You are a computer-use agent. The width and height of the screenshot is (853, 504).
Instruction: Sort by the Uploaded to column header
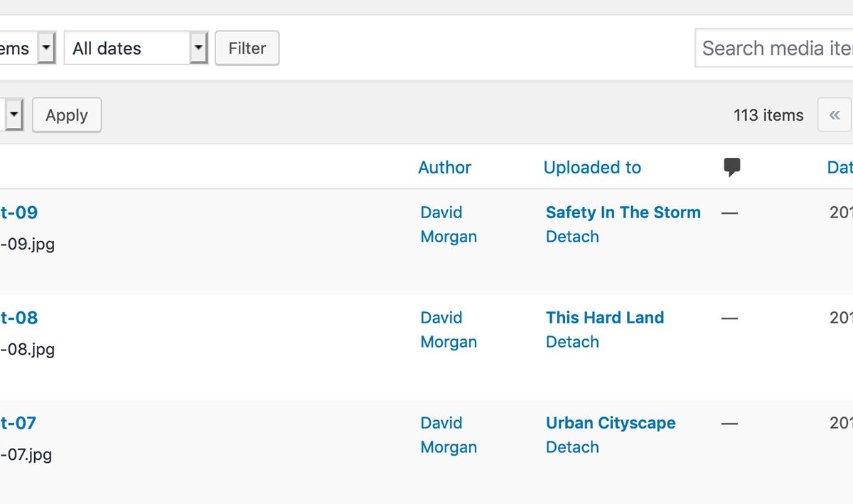[x=592, y=168]
